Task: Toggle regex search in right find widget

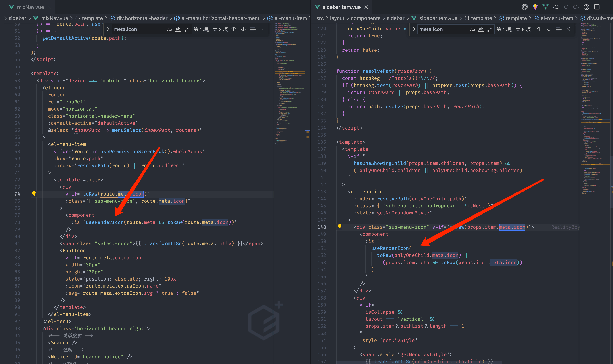Action: point(490,30)
